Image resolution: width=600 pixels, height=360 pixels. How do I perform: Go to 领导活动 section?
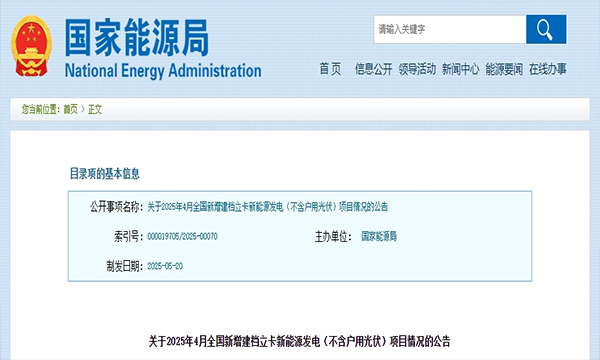click(x=417, y=69)
